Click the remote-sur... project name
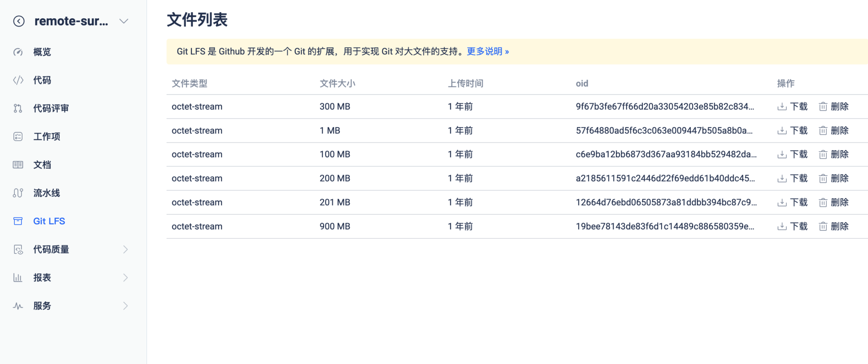The width and height of the screenshot is (868, 364). pos(71,21)
